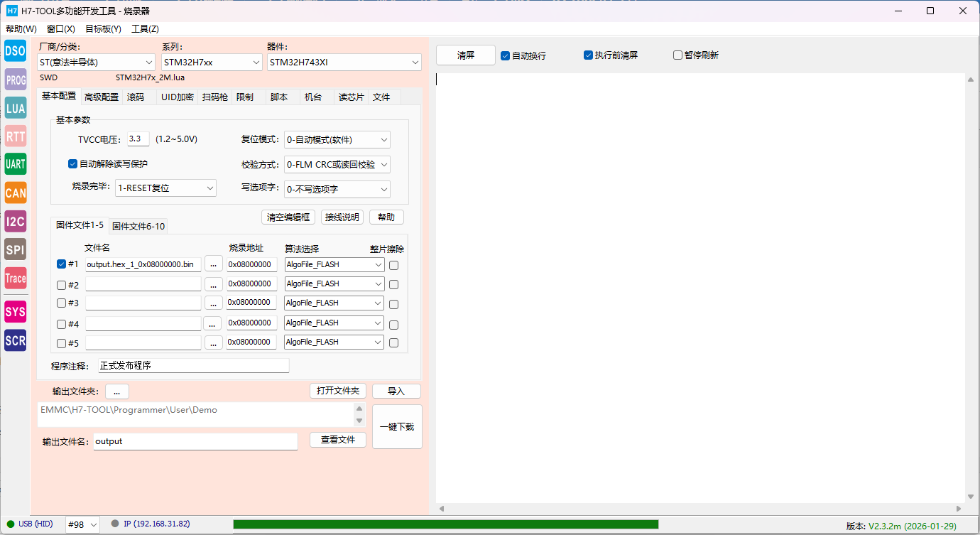This screenshot has height=535, width=980.
Task: Disable 执行前清屏 option
Action: coord(588,55)
